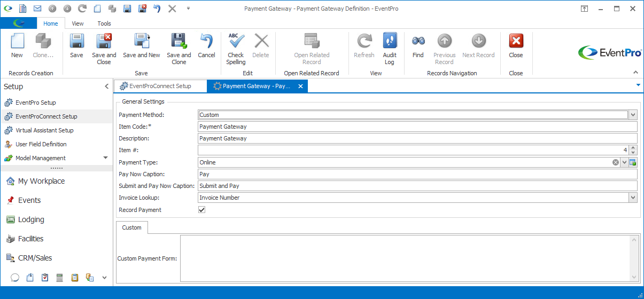The image size is (644, 299).
Task: Select the Custom tab
Action: pyautogui.click(x=131, y=227)
